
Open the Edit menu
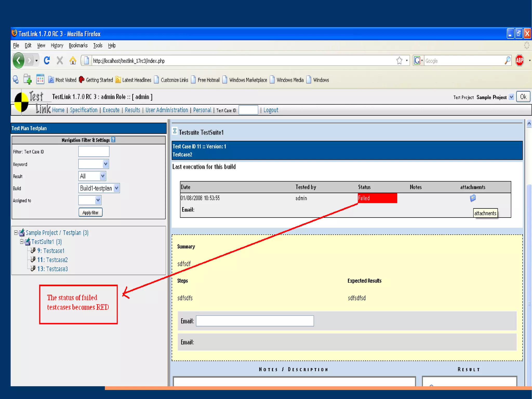28,45
